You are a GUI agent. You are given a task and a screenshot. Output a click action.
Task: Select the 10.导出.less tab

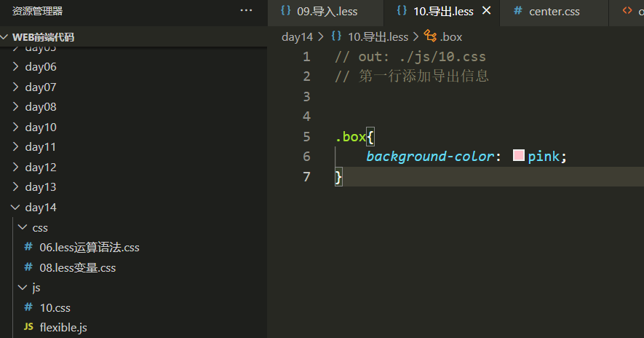coord(443,12)
